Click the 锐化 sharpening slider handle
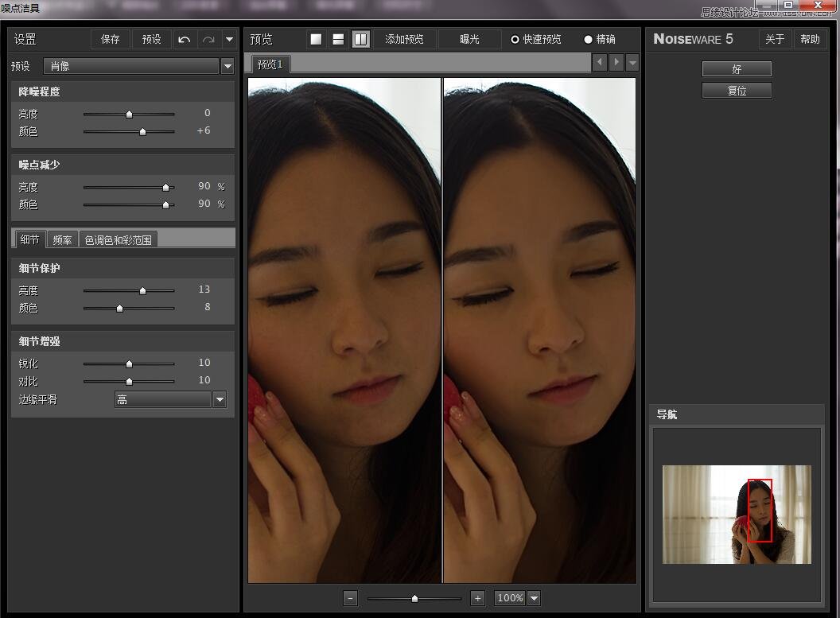 click(129, 363)
